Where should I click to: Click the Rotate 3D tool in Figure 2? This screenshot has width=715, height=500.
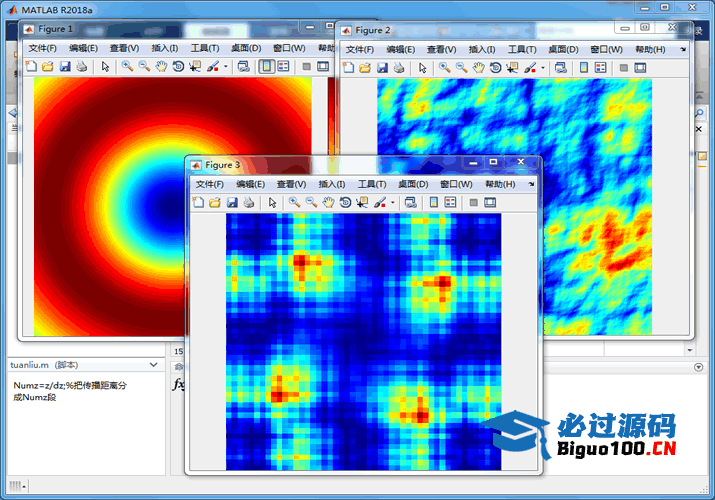point(496,68)
